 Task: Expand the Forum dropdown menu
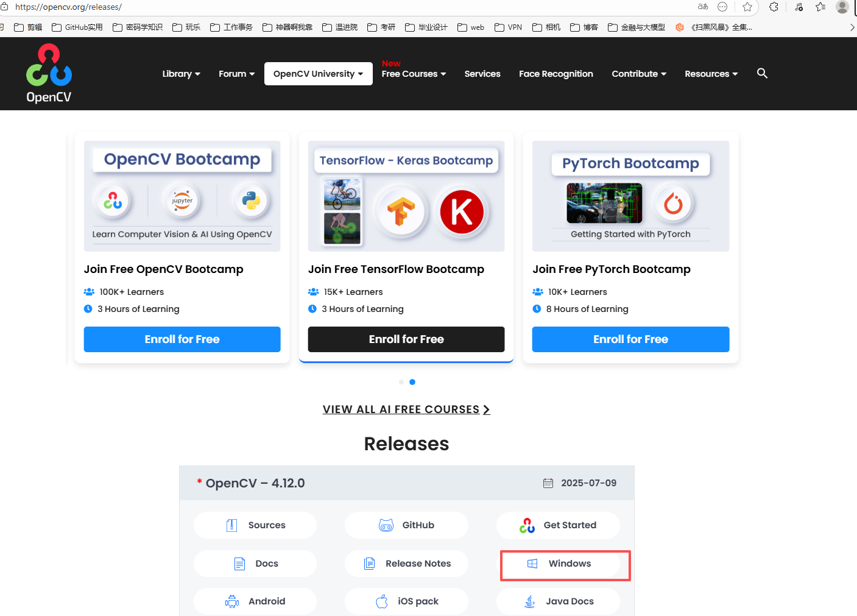[236, 74]
